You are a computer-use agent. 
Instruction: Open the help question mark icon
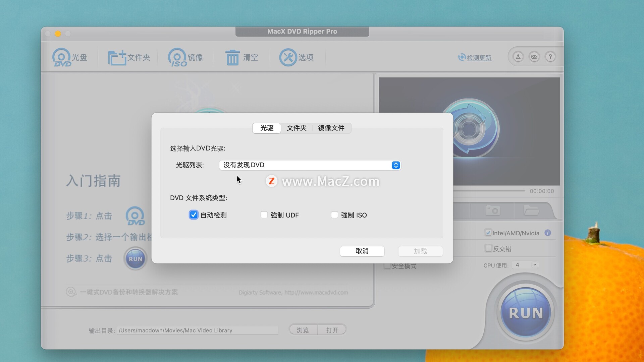550,57
